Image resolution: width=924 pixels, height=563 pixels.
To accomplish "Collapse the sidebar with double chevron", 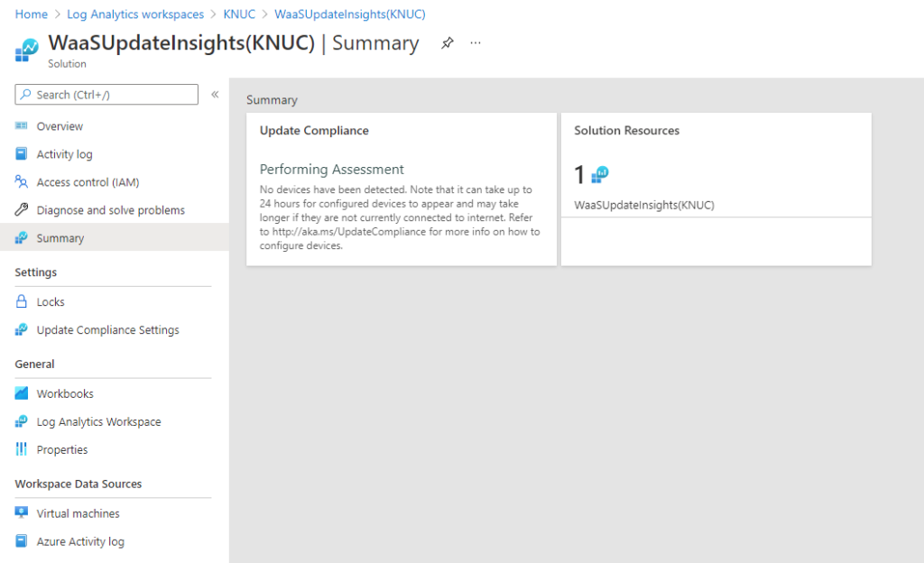I will pos(215,95).
